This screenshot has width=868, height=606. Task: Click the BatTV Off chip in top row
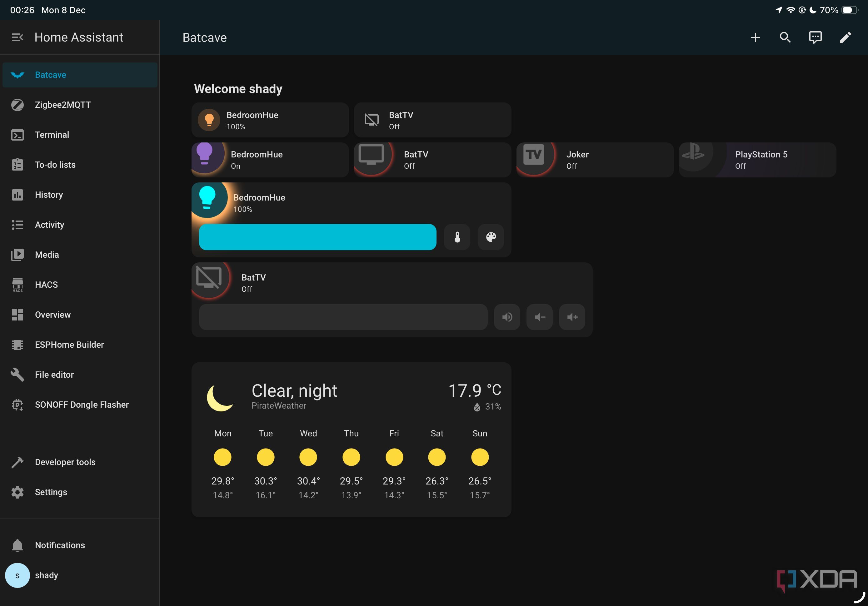tap(432, 120)
